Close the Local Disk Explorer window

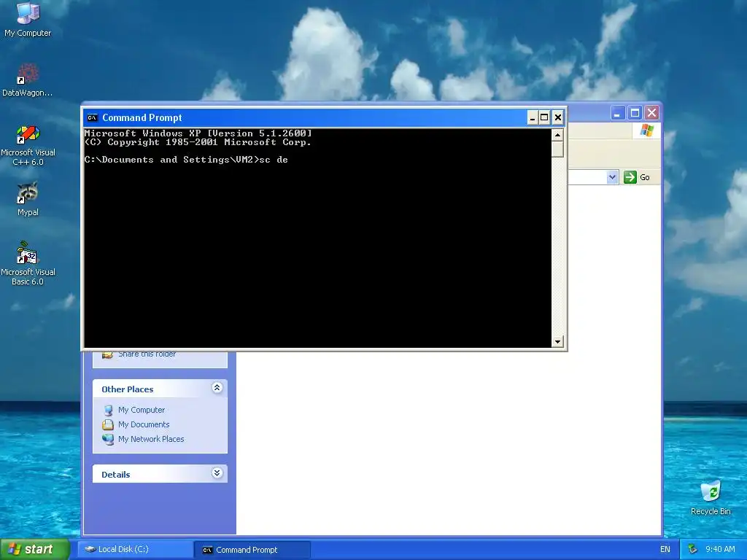[x=651, y=113]
